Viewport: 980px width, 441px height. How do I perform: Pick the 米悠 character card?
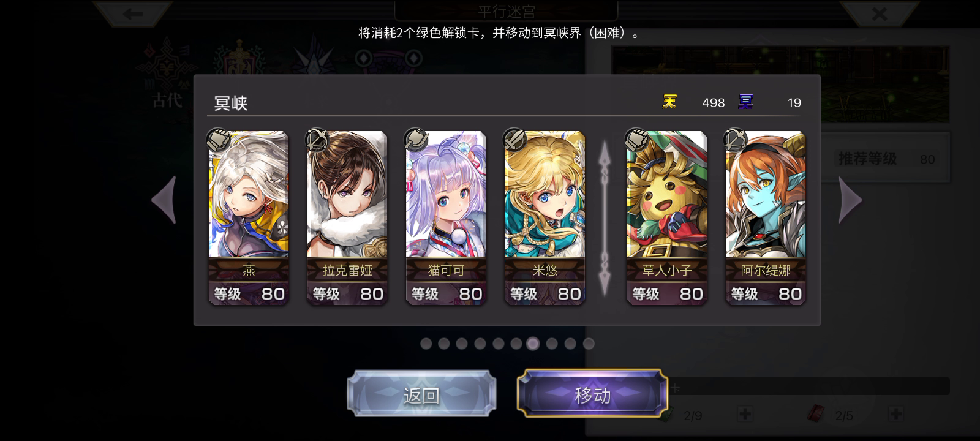pos(545,217)
